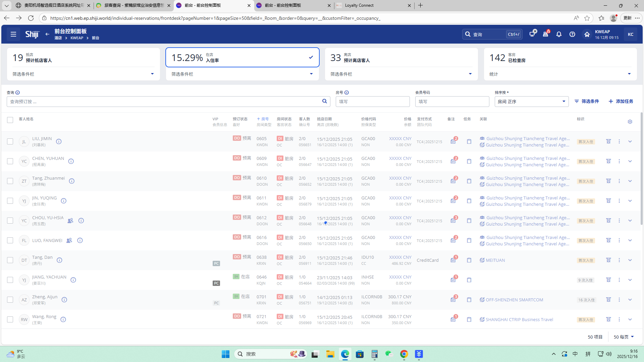Image resolution: width=644 pixels, height=362 pixels.
Task: Open MEITUAN link in Tang, Dan row
Action: coord(495,260)
